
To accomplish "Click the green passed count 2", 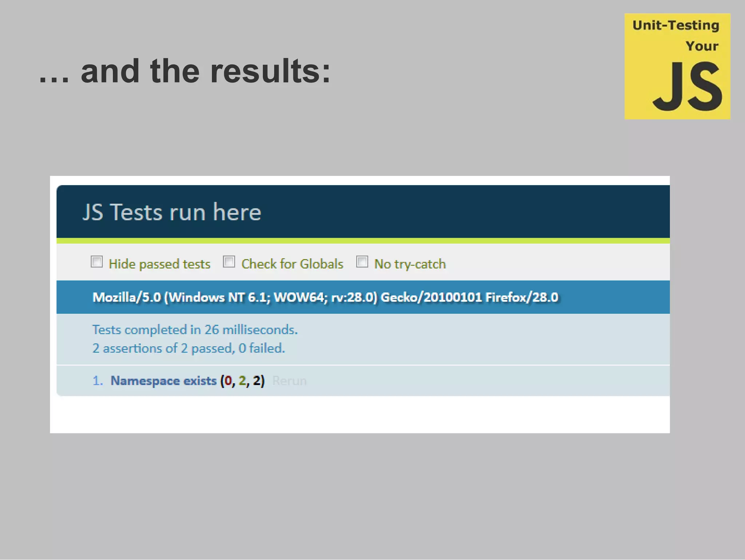I will tap(242, 381).
